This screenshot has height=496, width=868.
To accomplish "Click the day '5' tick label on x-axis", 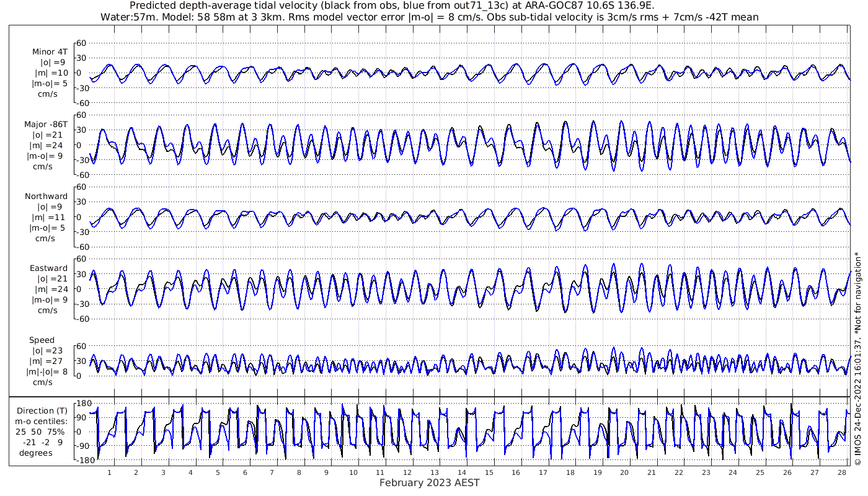I will [218, 472].
